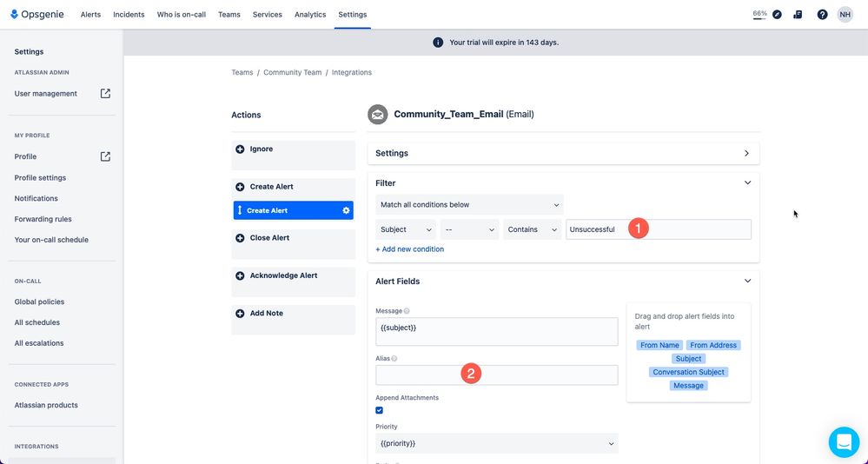Click the external link icon beside User management
Image resolution: width=868 pixels, height=464 pixels.
[105, 94]
